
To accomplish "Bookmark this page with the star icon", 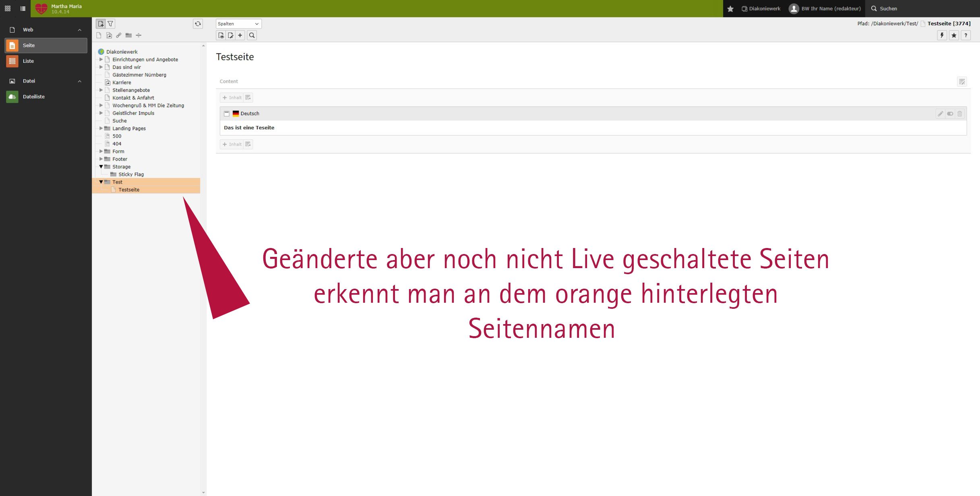I will [x=953, y=35].
